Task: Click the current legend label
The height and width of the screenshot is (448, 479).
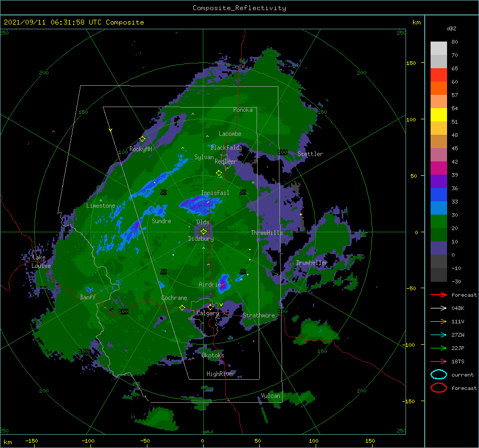Action: point(463,374)
